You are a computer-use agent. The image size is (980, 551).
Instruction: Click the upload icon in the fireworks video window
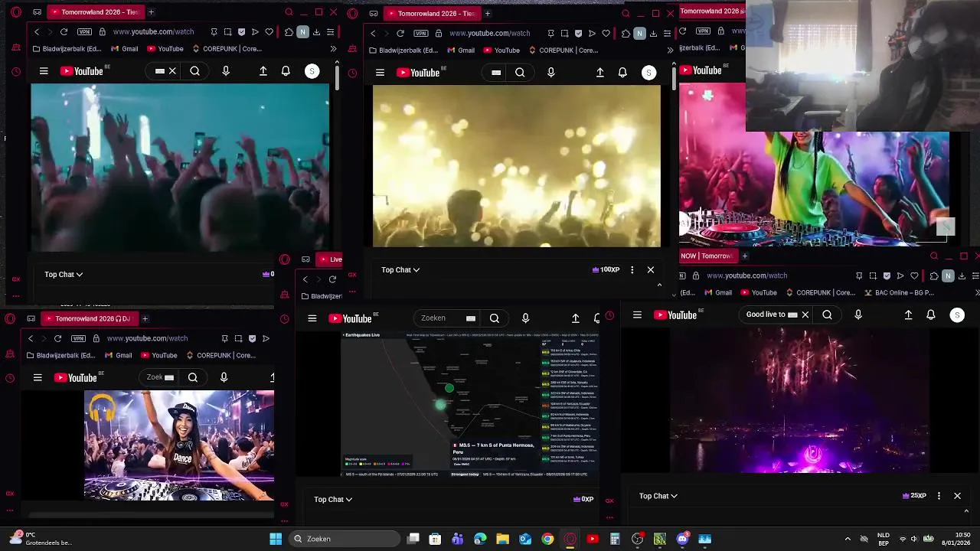[909, 315]
